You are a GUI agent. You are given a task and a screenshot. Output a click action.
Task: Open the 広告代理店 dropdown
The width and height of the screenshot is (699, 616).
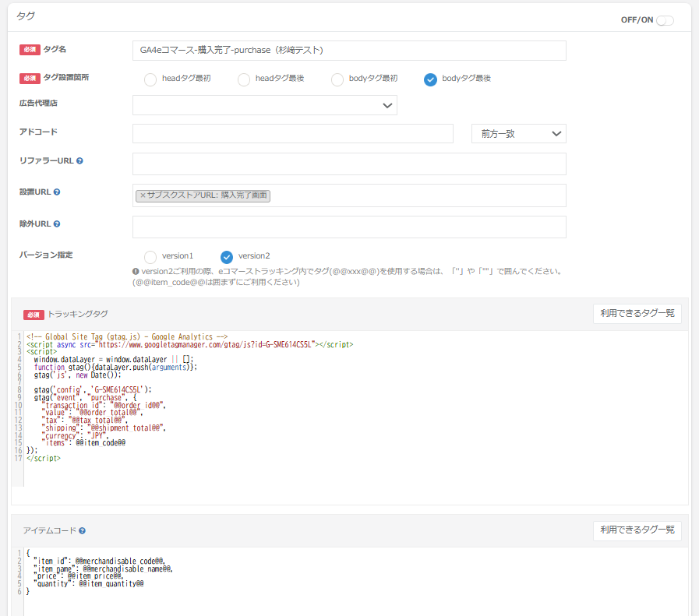pyautogui.click(x=265, y=105)
